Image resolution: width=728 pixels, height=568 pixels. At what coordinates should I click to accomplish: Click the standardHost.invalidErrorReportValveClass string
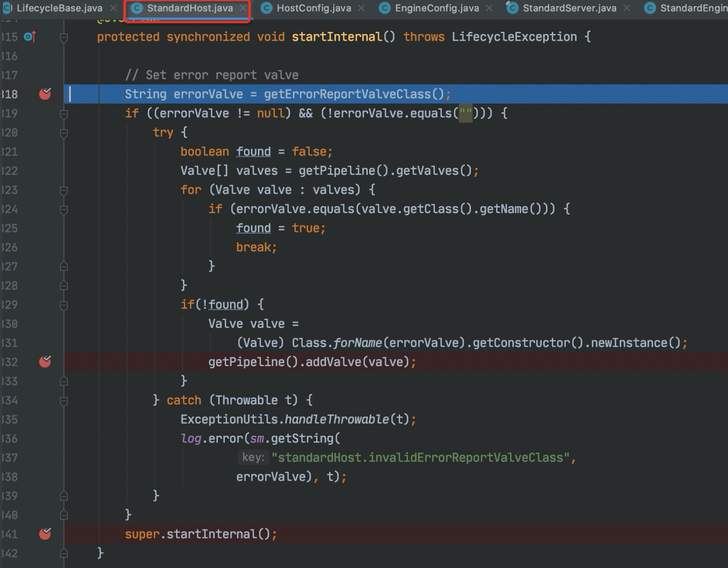(x=420, y=458)
